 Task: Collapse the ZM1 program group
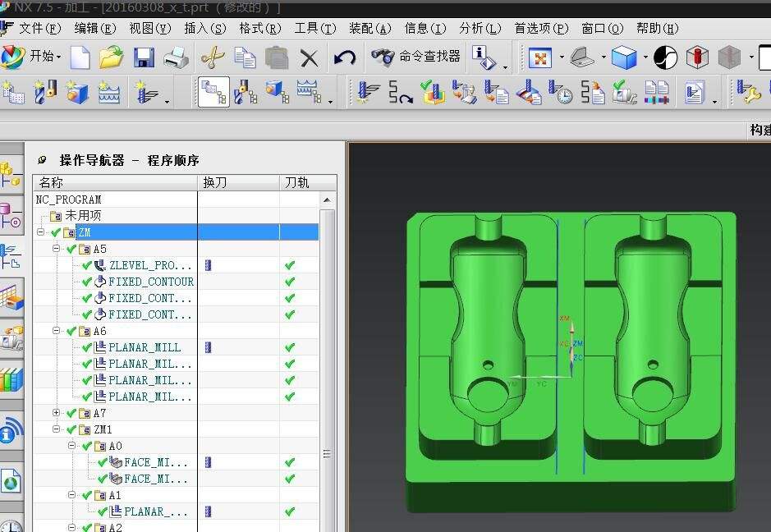pos(57,429)
